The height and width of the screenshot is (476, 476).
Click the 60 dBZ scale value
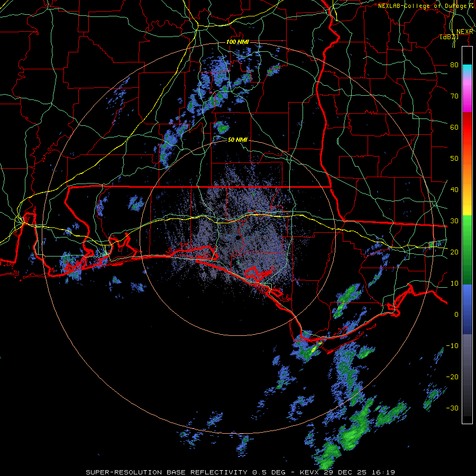pos(454,127)
